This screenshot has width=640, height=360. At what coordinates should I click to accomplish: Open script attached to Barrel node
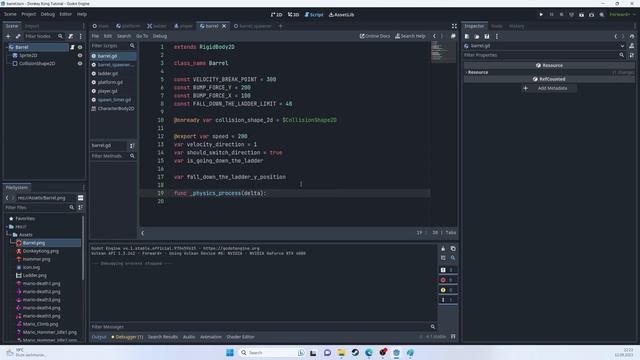coord(72,47)
